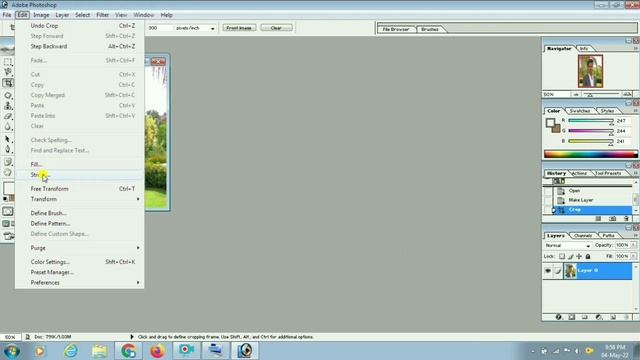Open the Filter menu

[102, 15]
